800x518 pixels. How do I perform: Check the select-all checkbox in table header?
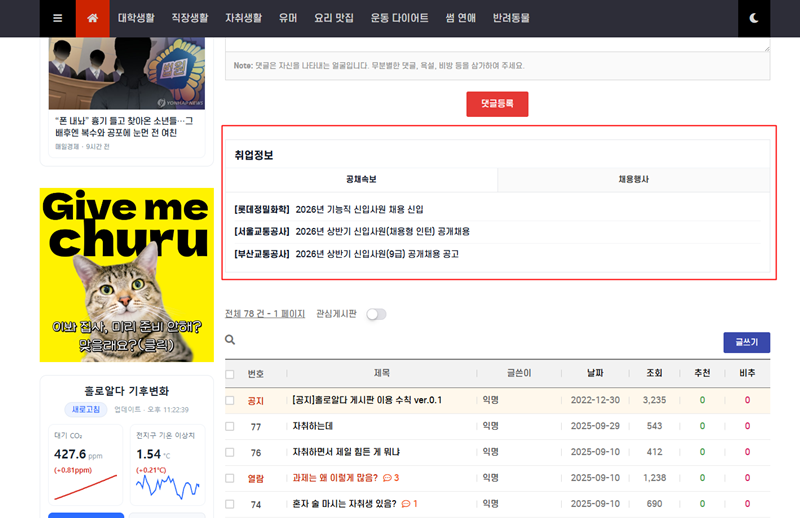tap(230, 374)
